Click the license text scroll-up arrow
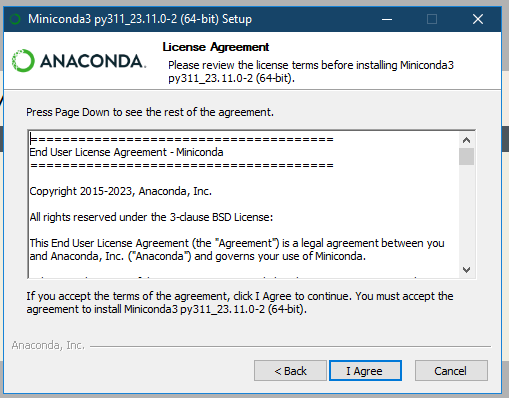Image resolution: width=509 pixels, height=398 pixels. point(466,140)
